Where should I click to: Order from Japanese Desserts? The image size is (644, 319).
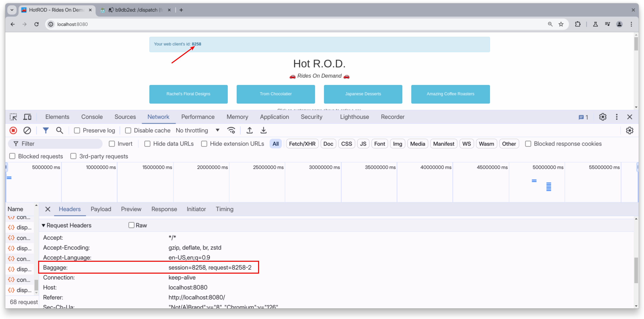click(x=363, y=94)
